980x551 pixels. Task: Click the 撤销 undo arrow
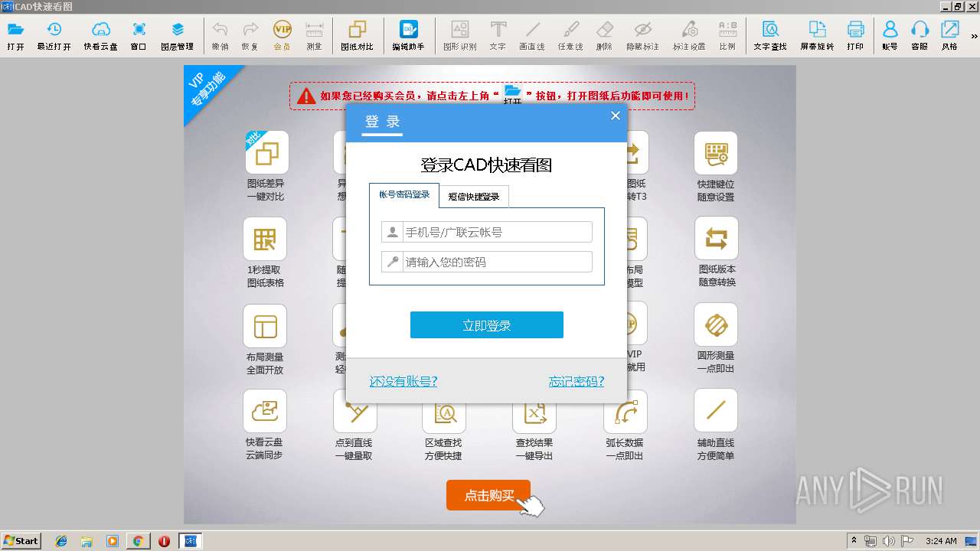pyautogui.click(x=220, y=36)
